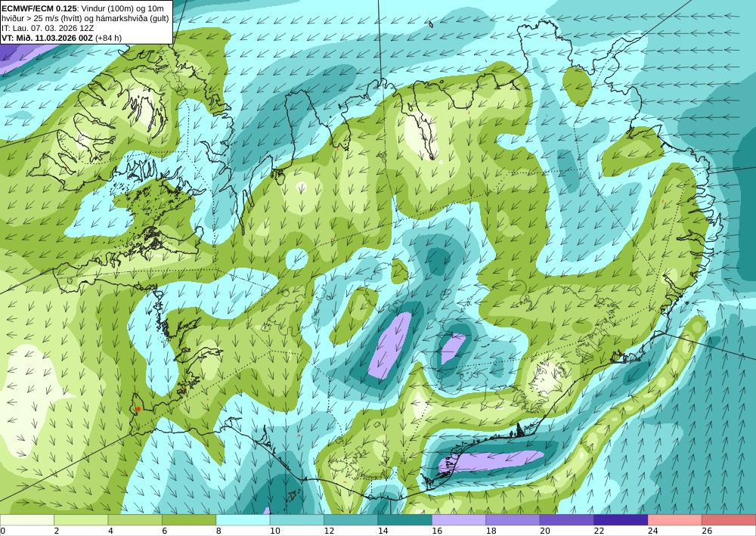Click the red star marker on the southwest peninsula
This screenshot has height=536, width=756.
[138, 409]
